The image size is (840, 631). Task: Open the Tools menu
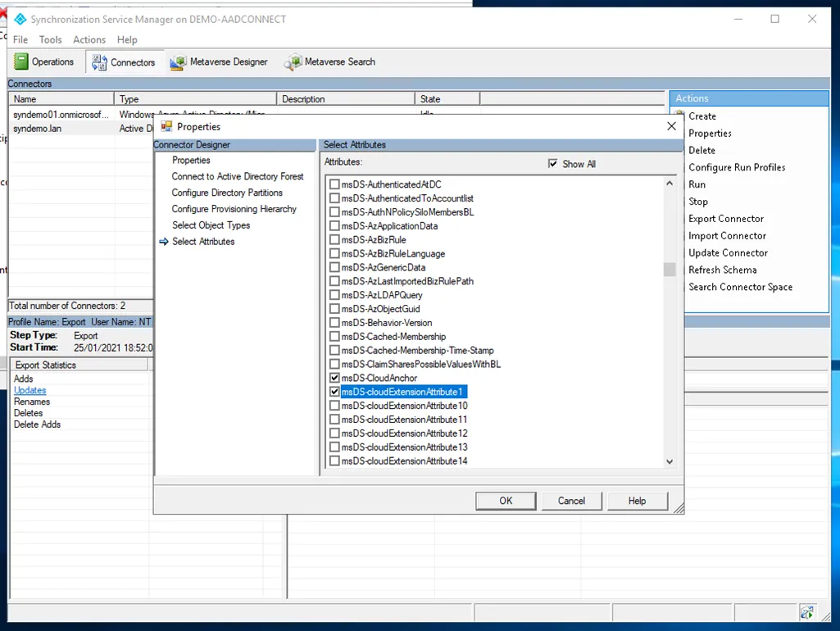click(50, 39)
